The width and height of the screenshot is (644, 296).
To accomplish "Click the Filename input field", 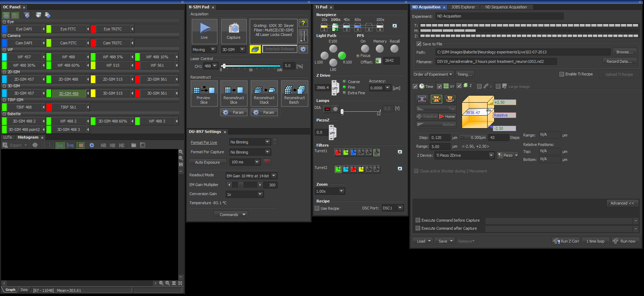I will pos(496,61).
